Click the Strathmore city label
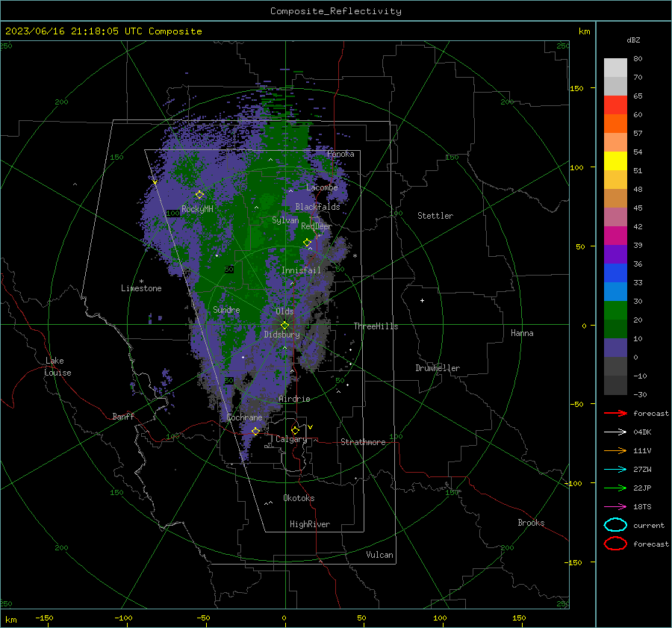The width and height of the screenshot is (672, 628). (x=363, y=442)
